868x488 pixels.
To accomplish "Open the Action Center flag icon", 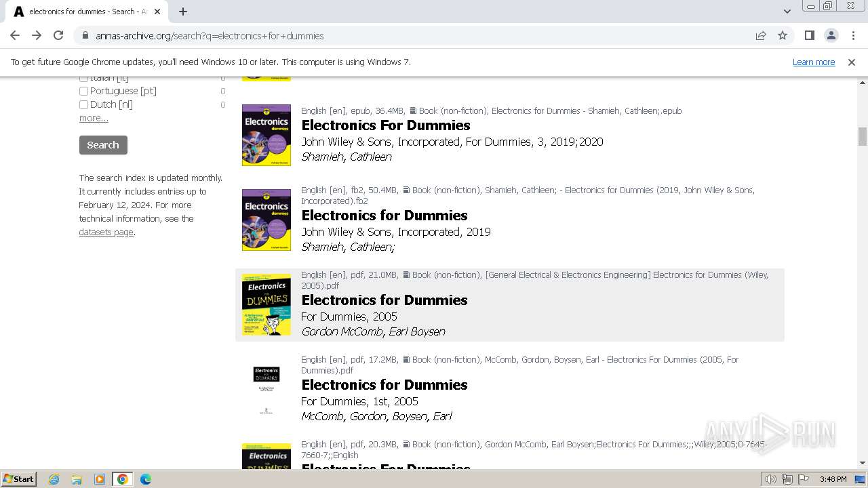I will (x=804, y=479).
